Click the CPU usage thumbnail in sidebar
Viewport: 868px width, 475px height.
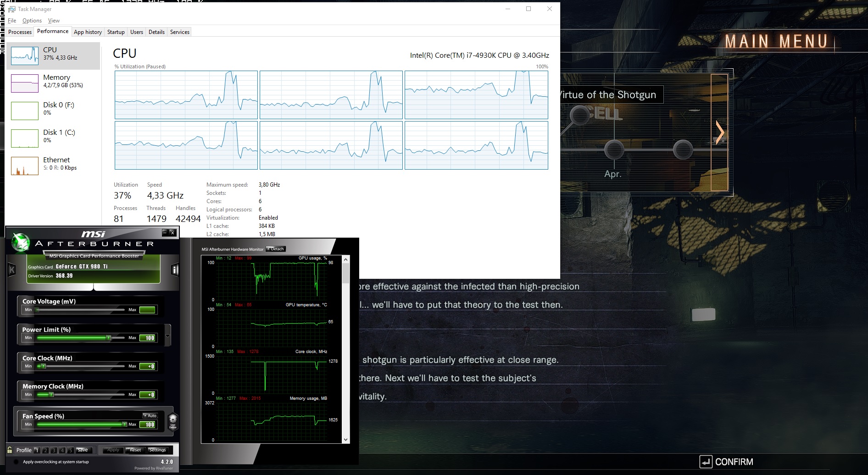[25, 56]
